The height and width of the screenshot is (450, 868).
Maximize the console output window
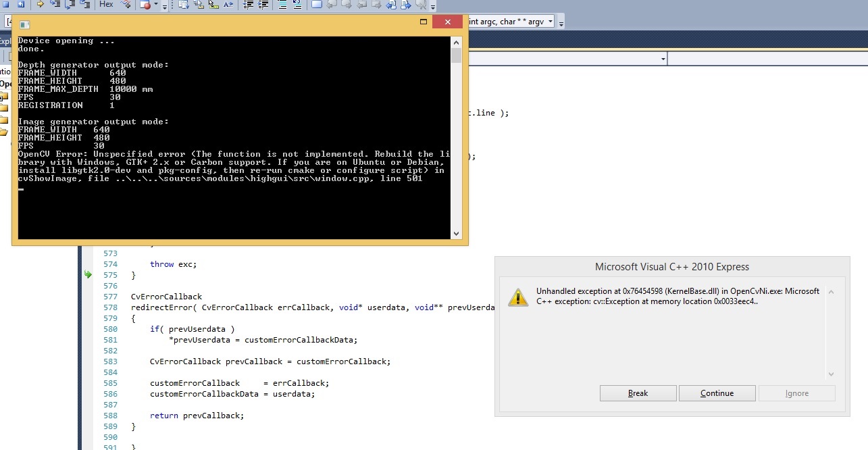coord(424,22)
